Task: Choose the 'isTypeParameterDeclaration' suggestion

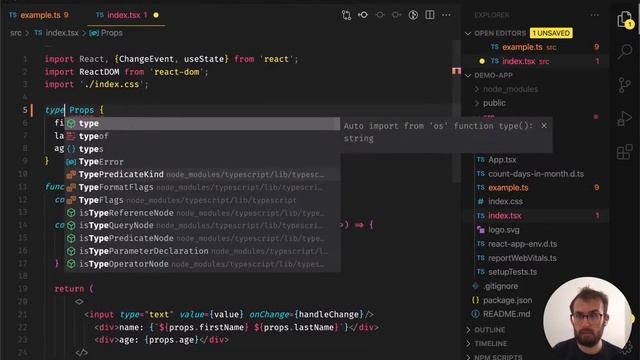Action: 202,251
